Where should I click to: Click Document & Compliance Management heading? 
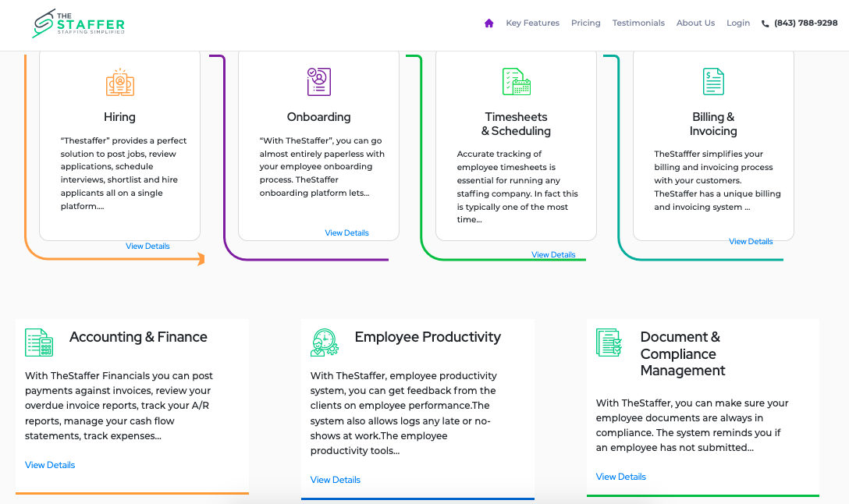pyautogui.click(x=683, y=353)
